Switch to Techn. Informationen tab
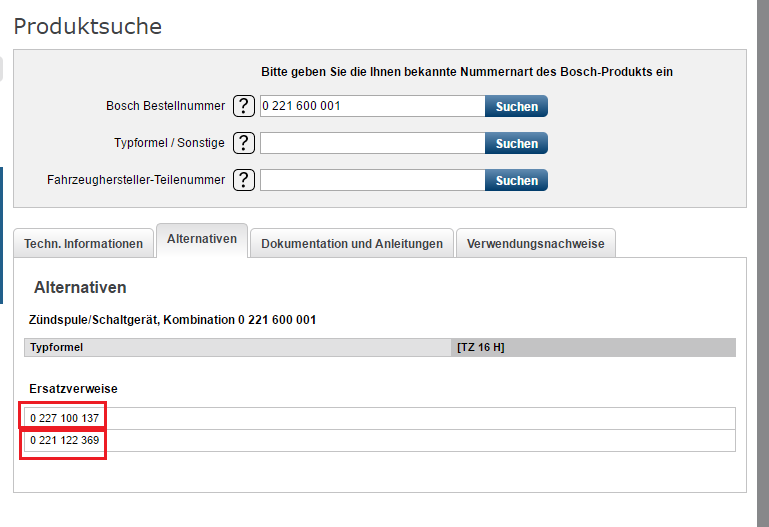 [83, 243]
